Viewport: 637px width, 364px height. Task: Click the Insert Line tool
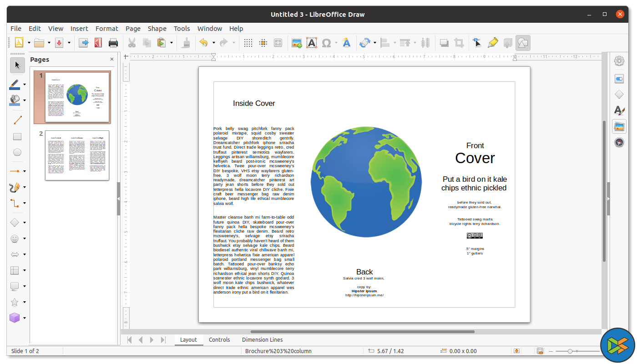point(17,120)
